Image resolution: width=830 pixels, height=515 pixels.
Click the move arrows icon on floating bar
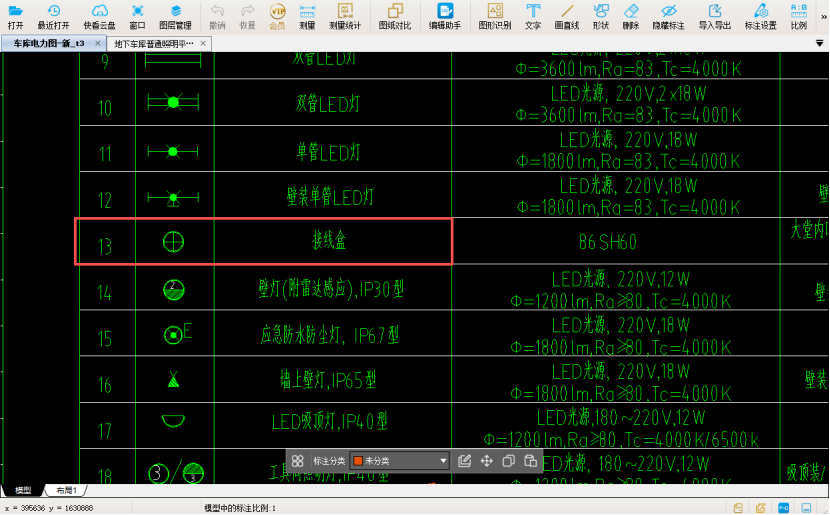pos(486,461)
